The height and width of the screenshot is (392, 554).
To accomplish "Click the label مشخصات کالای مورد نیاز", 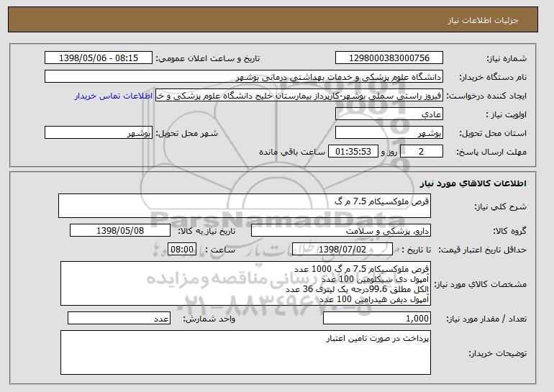I will coord(481,284).
